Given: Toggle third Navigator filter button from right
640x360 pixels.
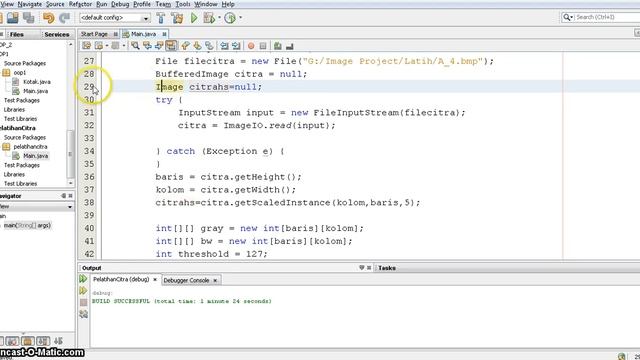Looking at the screenshot, I should tap(28, 341).
